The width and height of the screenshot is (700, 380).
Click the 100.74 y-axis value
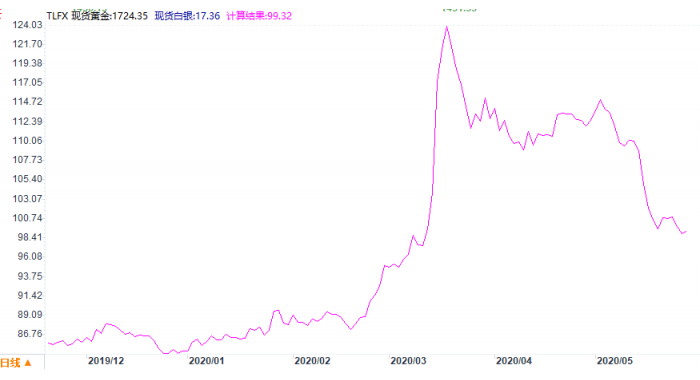click(27, 218)
